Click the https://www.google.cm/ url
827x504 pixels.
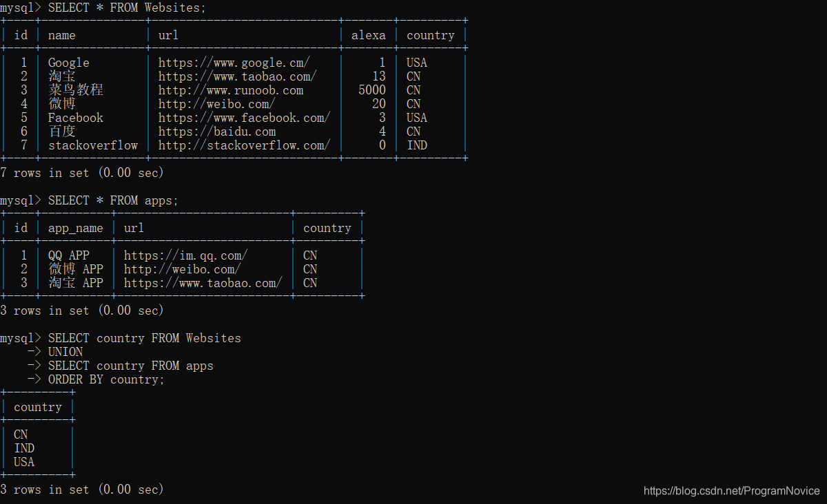pyautogui.click(x=234, y=63)
